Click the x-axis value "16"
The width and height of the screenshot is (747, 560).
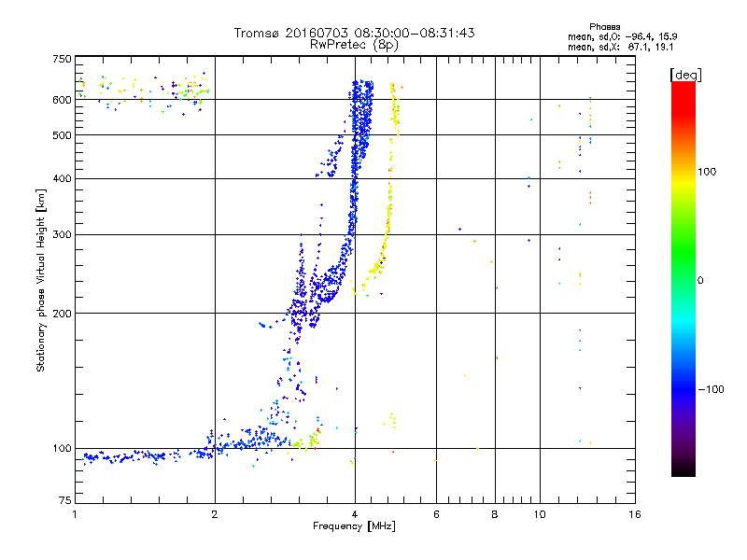(635, 514)
